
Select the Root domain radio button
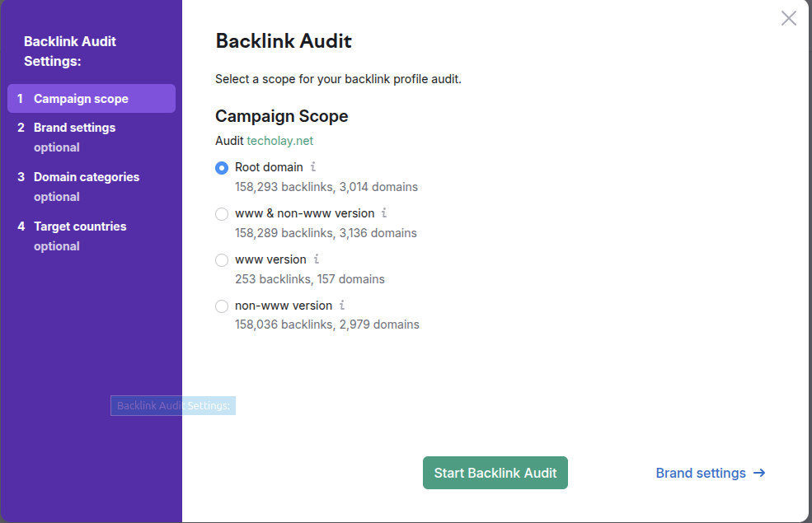(222, 168)
